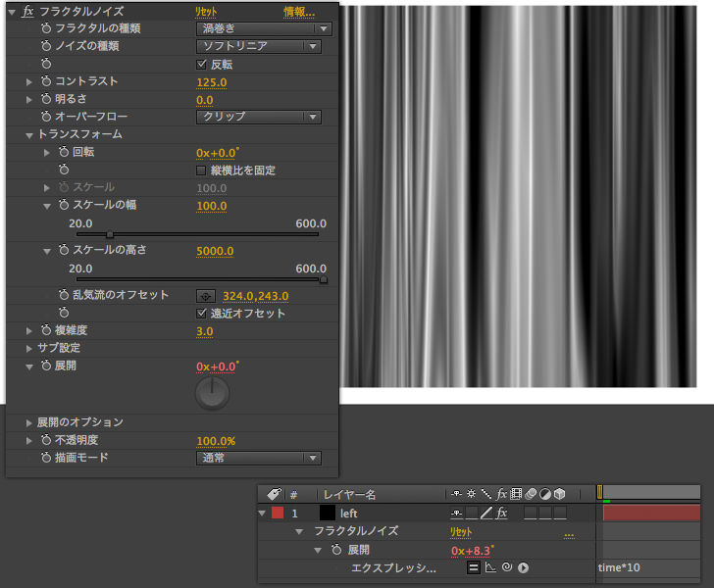Click the 展開 stopwatch in the timeline
The width and height of the screenshot is (714, 588).
(337, 550)
